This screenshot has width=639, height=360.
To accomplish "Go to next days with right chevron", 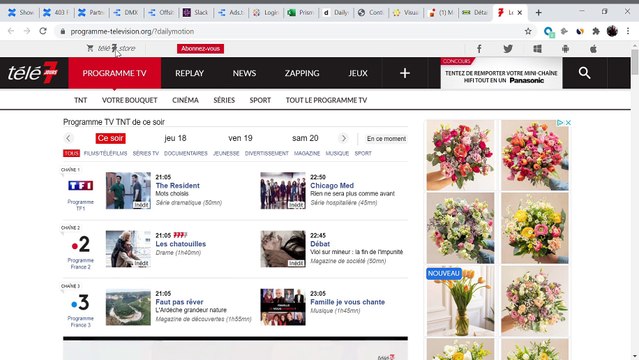I will [344, 138].
